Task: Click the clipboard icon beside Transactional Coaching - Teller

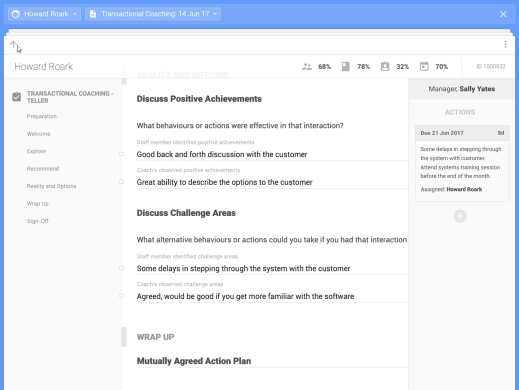Action: click(x=16, y=97)
